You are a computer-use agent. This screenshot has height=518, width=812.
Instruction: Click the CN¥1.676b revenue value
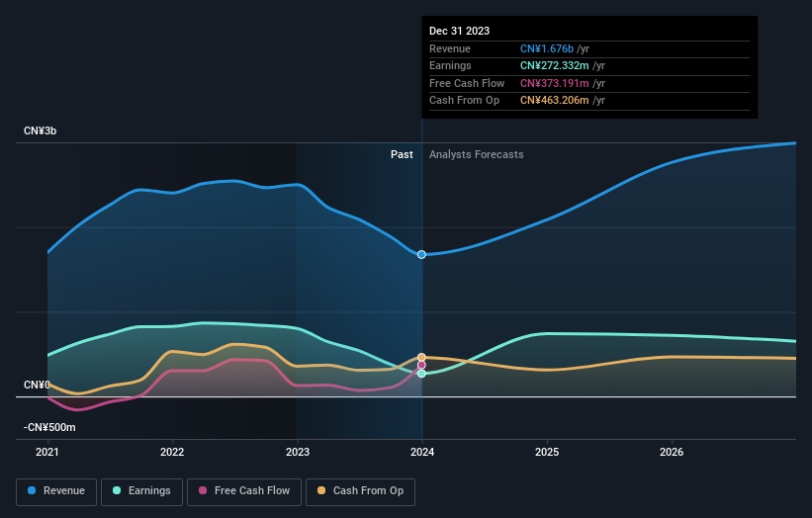click(x=547, y=48)
